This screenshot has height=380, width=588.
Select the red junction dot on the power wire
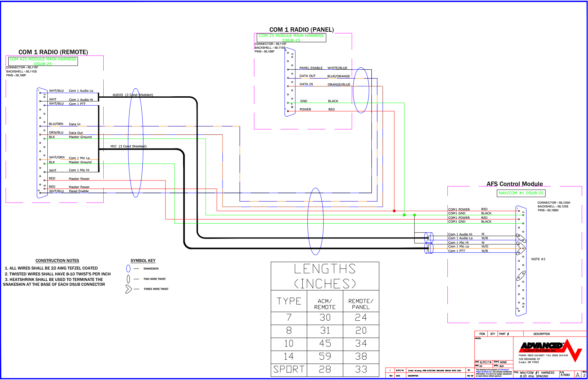click(394, 211)
